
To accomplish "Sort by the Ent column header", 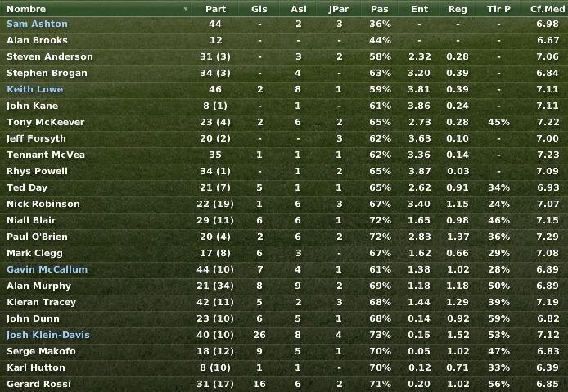I will tap(419, 9).
